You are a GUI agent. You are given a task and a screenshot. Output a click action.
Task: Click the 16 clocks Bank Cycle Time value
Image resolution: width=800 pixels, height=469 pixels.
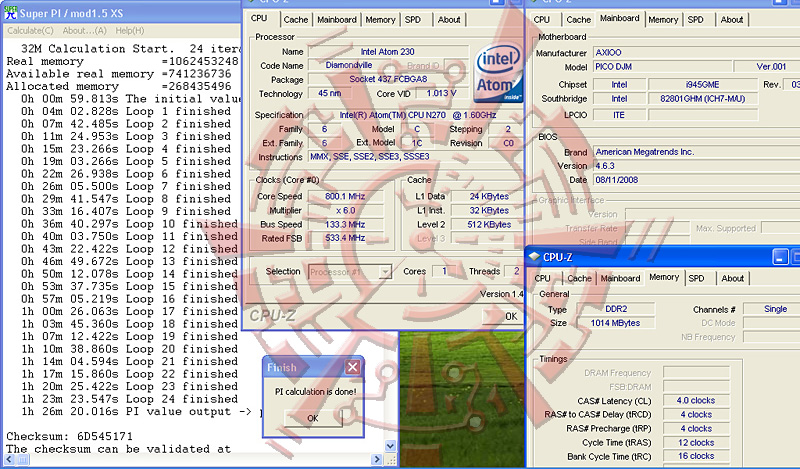click(696, 456)
